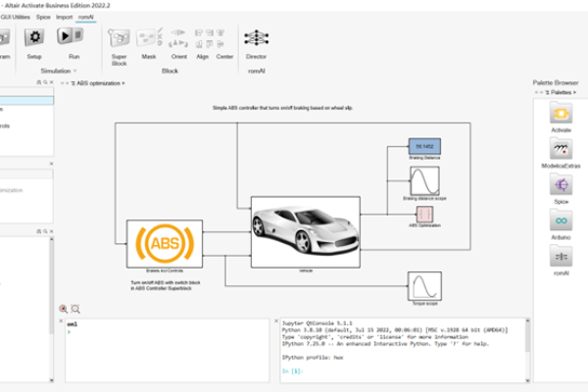588x392 pixels.
Task: Open the romAI palette folder
Action: coord(561,256)
